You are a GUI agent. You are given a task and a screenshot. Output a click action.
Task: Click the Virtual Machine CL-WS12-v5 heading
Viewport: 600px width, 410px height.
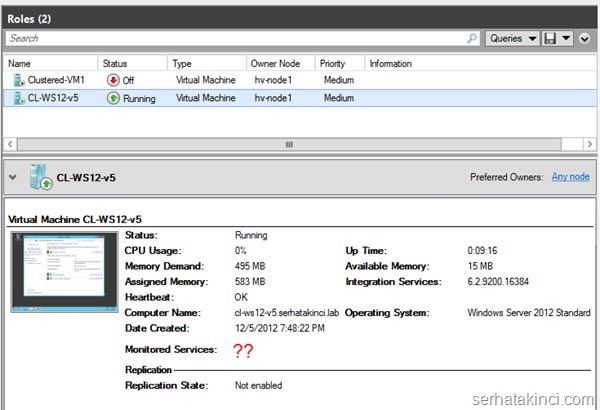(x=75, y=219)
